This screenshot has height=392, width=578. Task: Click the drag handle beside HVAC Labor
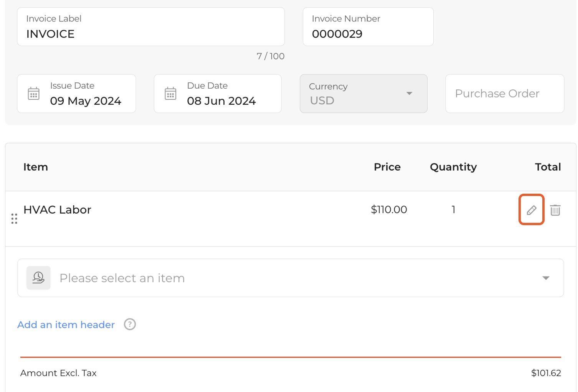point(14,219)
